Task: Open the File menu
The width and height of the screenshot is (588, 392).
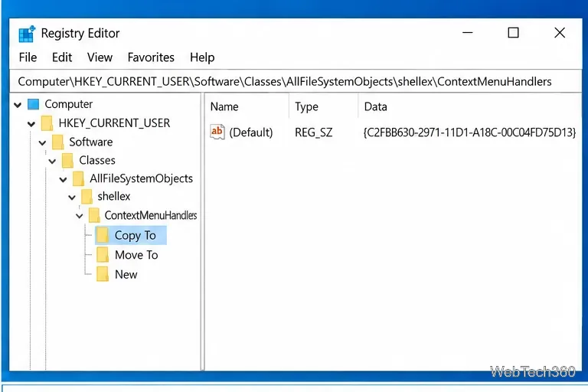Action: 28,57
